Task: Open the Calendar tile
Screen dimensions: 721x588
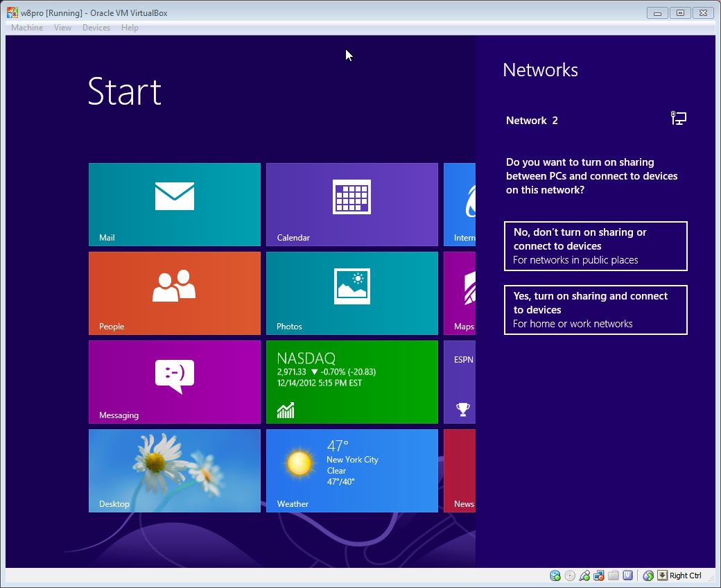Action: [x=351, y=204]
